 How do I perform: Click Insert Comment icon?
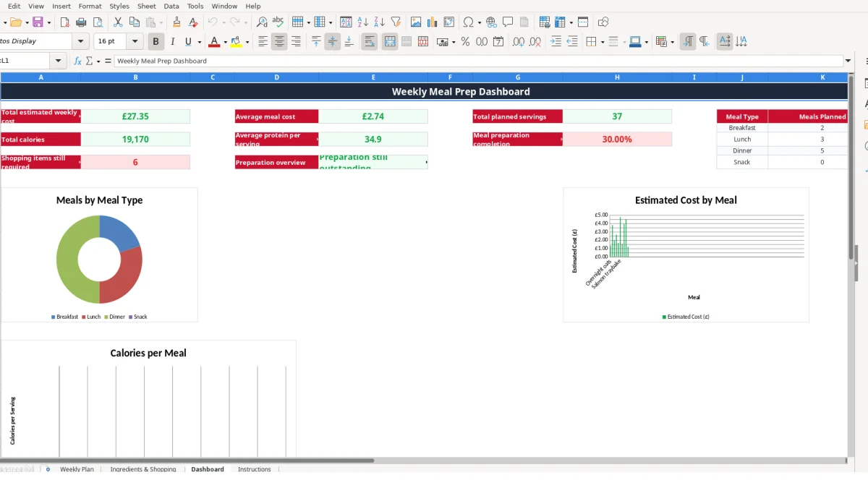508,22
